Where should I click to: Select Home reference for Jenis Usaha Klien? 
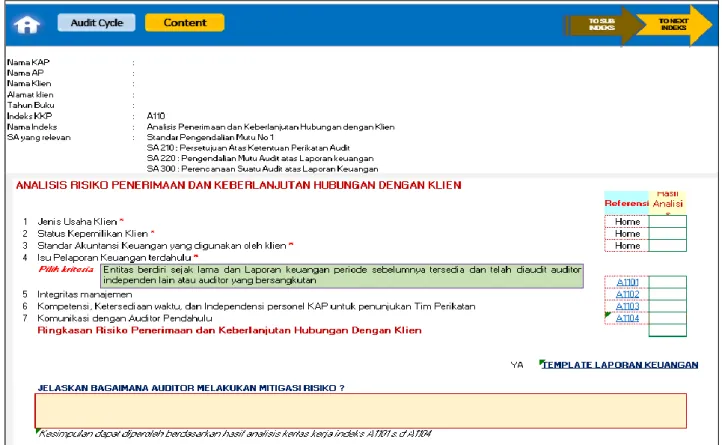click(627, 222)
